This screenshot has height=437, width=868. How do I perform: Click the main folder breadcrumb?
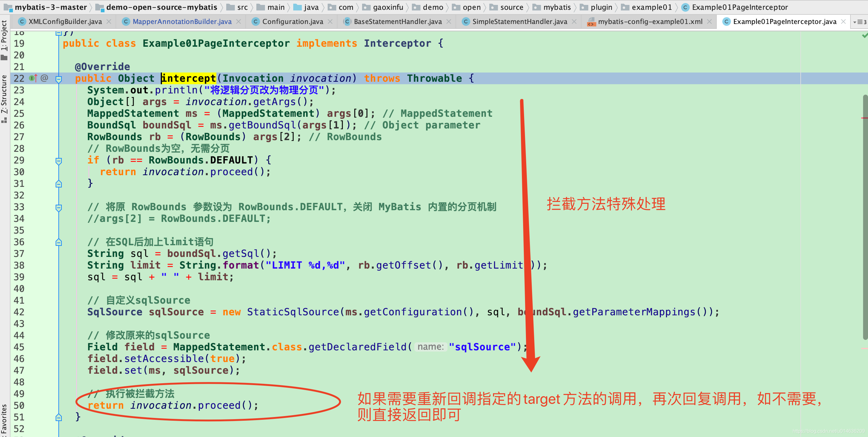[x=271, y=7]
